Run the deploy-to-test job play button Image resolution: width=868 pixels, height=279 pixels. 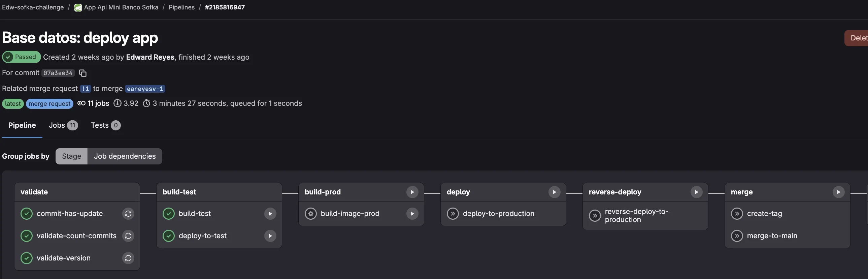click(x=270, y=236)
